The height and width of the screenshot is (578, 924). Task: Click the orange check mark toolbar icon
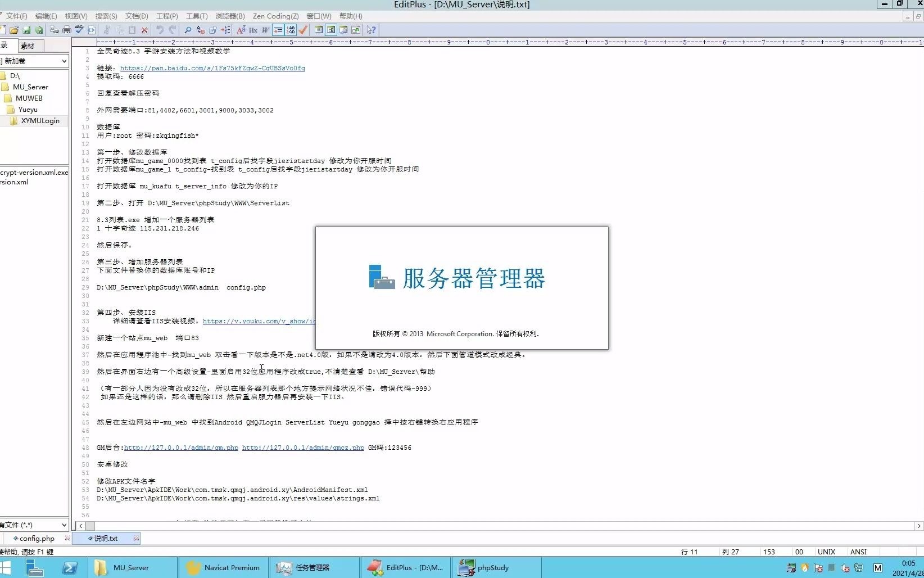[x=303, y=30]
